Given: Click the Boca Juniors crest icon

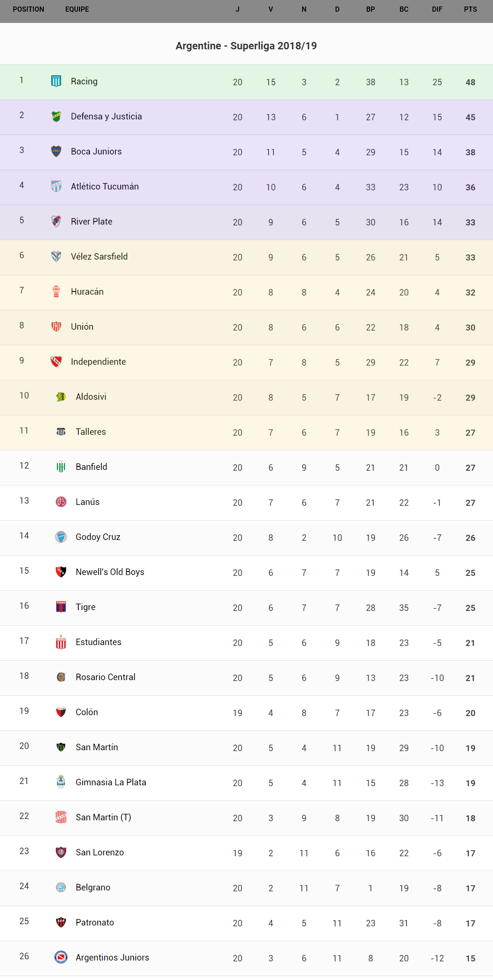Looking at the screenshot, I should [56, 151].
